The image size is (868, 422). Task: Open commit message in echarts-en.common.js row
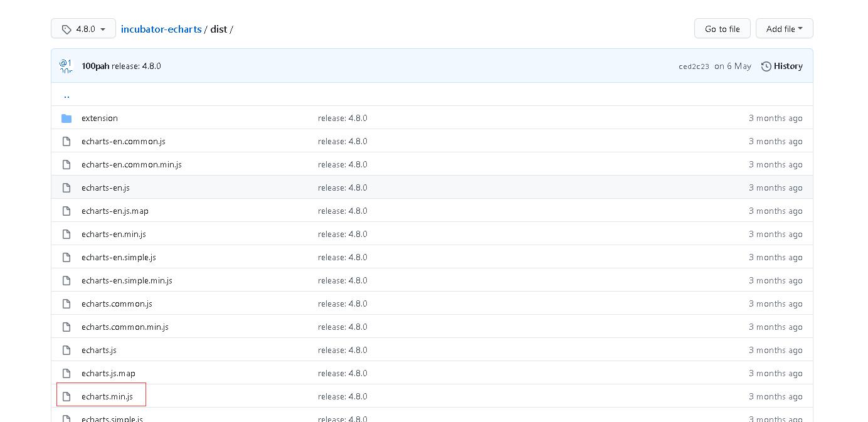point(342,141)
